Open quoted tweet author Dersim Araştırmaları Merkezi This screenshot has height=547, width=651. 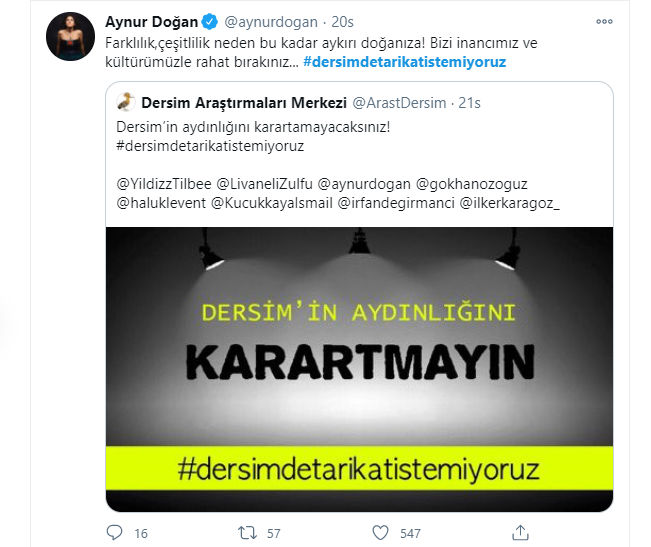pos(244,103)
